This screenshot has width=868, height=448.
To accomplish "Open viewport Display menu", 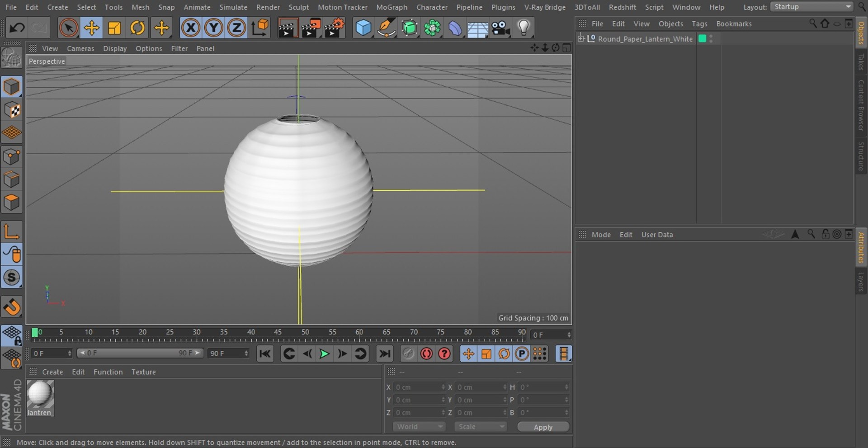I will point(115,48).
